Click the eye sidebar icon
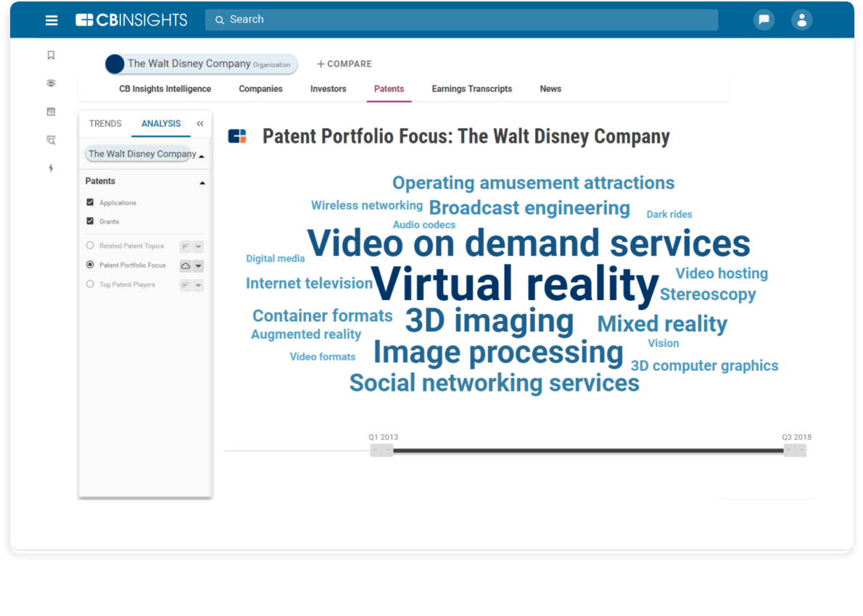Viewport: 863px width, 616px height. 51,83
